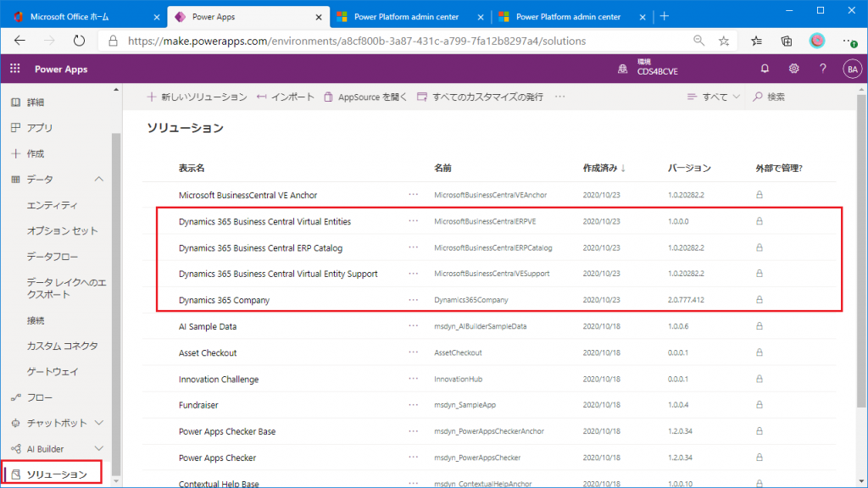Image resolution: width=868 pixels, height=488 pixels.
Task: Sort by 表示名 column header
Action: (192, 169)
